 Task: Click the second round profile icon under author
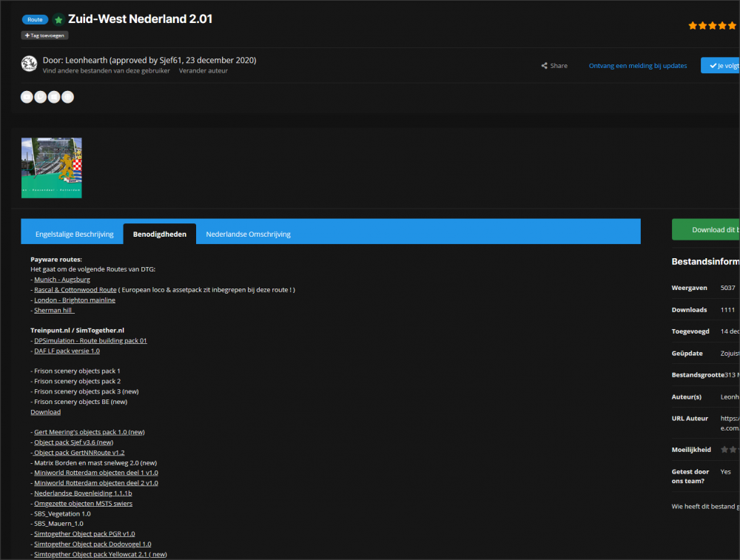click(x=41, y=97)
